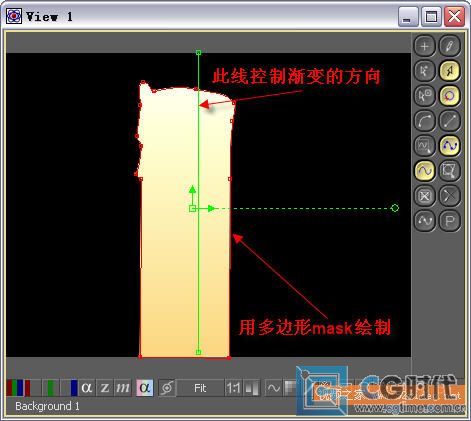Show the Z depth channel
This screenshot has height=421, width=471.
(x=105, y=388)
